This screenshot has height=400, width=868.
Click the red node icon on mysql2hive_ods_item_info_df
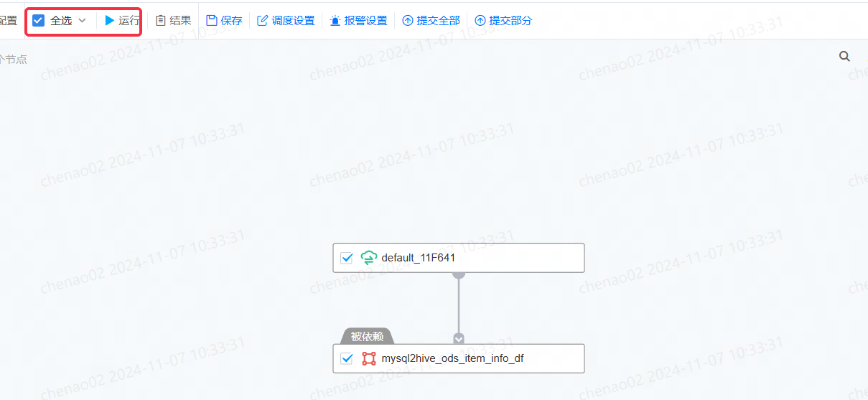pyautogui.click(x=369, y=358)
